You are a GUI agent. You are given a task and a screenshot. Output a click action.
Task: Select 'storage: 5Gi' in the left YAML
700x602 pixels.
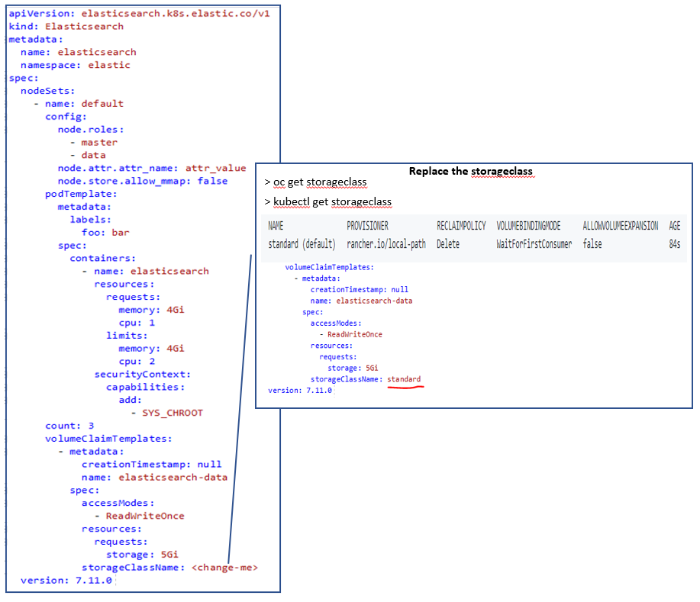pos(142,555)
